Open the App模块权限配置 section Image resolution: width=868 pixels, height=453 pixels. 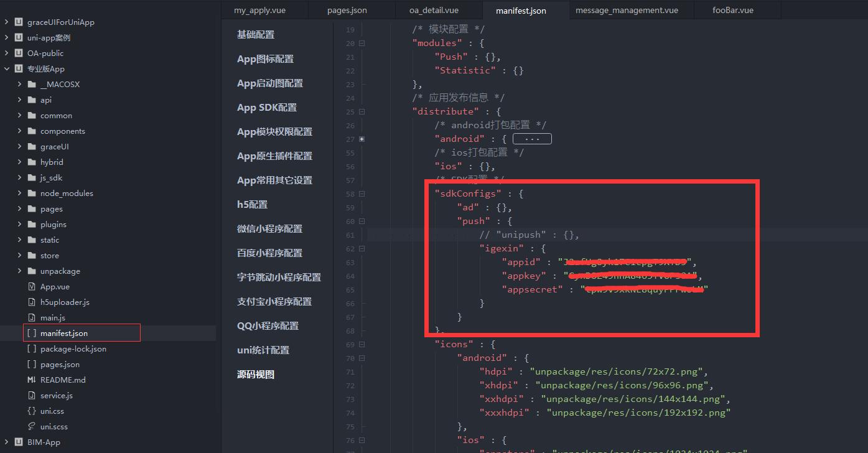[x=274, y=132]
